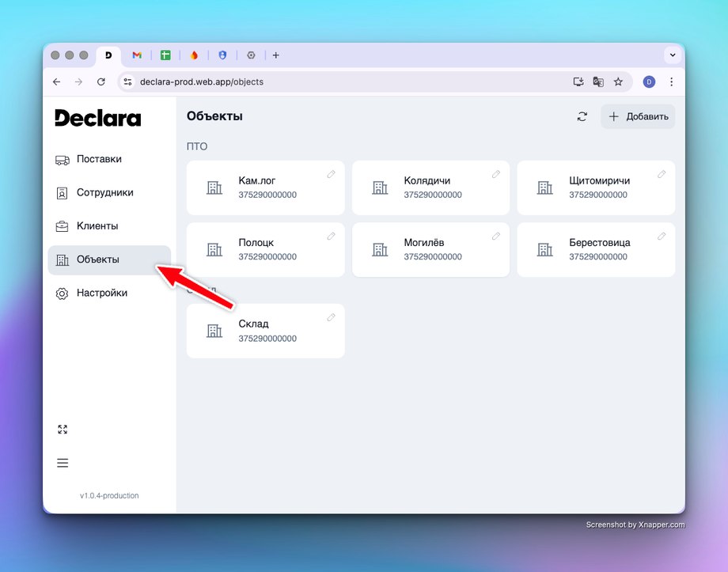Open the Кам.лог object card
Image resolution: width=728 pixels, height=572 pixels.
(266, 188)
